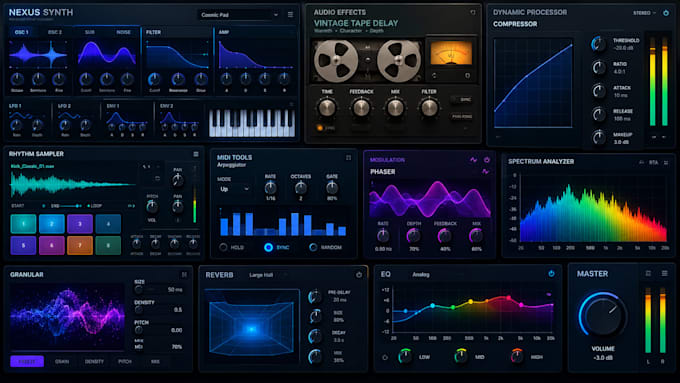This screenshot has height=383, width=680.
Task: Click small icon above piano keyboard
Action: [x=291, y=104]
